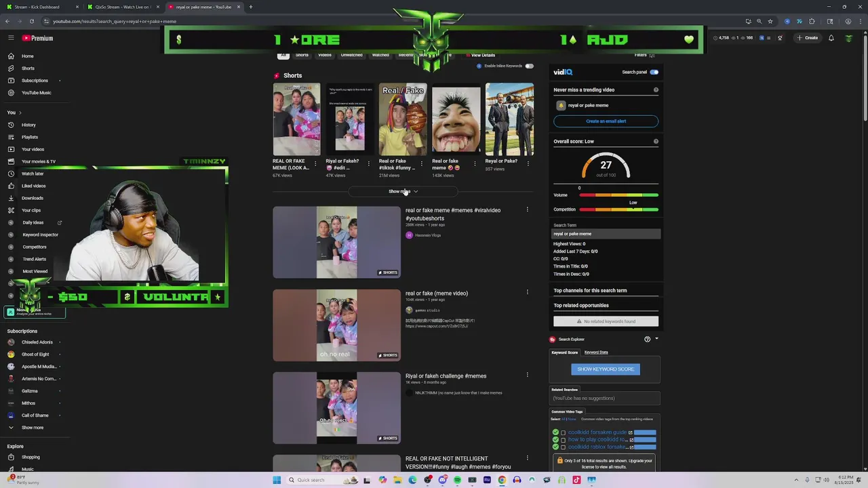
Task: Click Search Explorer help question mark
Action: click(x=647, y=339)
